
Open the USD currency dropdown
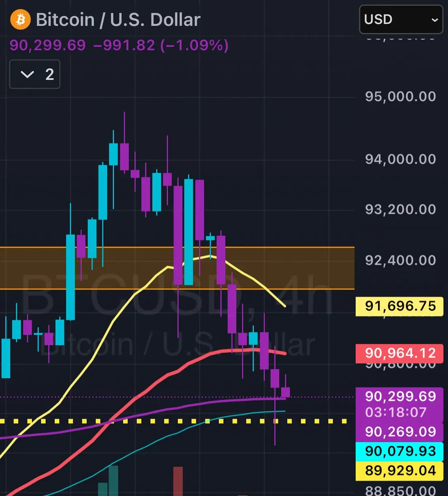[x=401, y=19]
